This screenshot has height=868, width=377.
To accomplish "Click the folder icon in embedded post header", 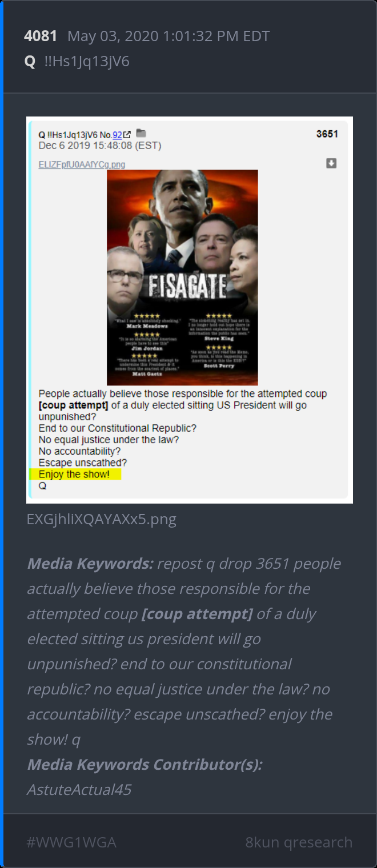I will point(141,134).
